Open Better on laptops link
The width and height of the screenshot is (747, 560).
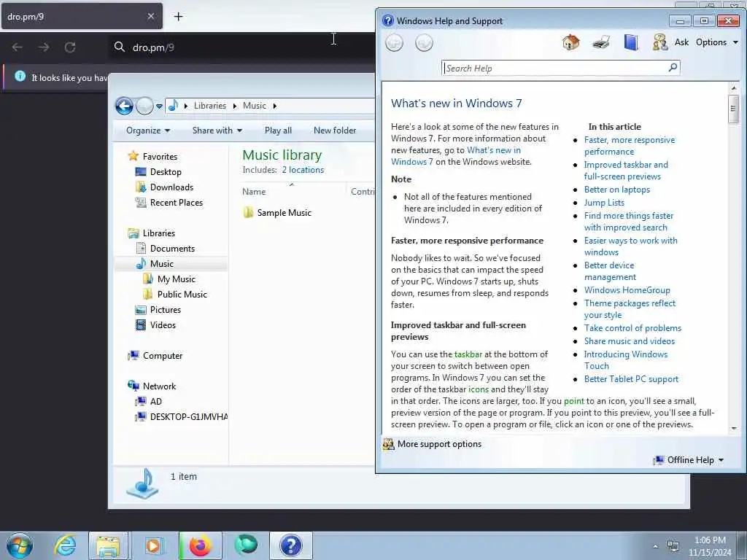(617, 190)
